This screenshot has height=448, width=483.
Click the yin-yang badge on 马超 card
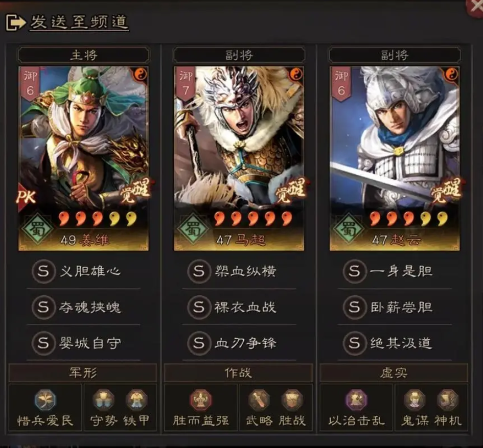click(x=296, y=74)
